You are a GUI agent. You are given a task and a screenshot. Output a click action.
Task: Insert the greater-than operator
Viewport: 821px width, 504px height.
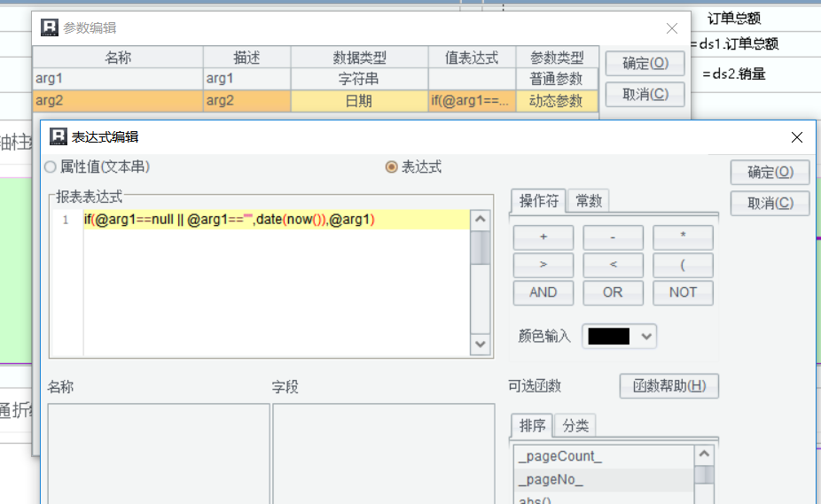543,265
